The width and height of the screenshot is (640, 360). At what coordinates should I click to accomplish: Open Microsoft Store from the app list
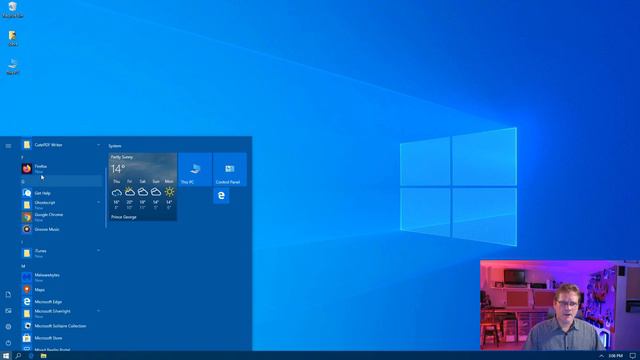[x=61, y=338]
